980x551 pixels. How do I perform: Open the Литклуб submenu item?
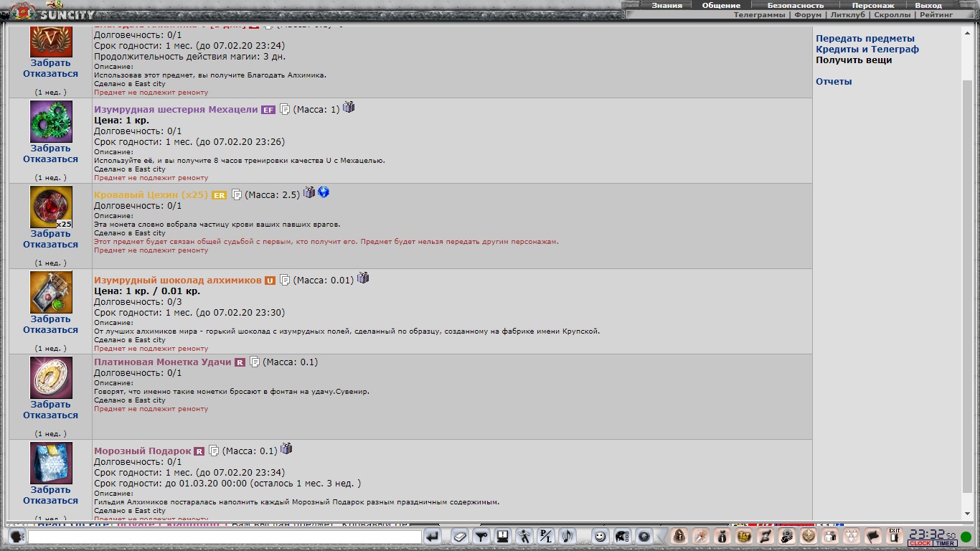point(847,14)
